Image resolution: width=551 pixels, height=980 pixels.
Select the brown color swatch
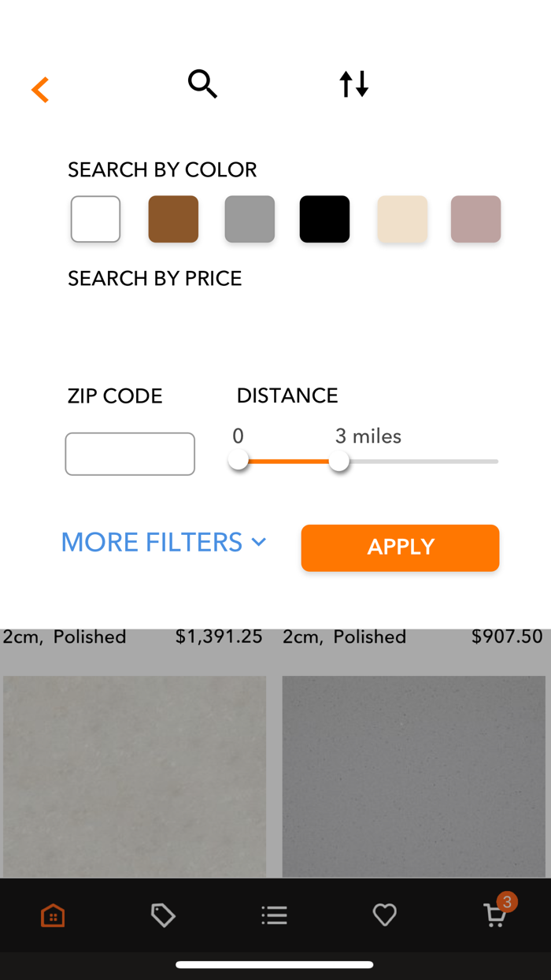[172, 219]
